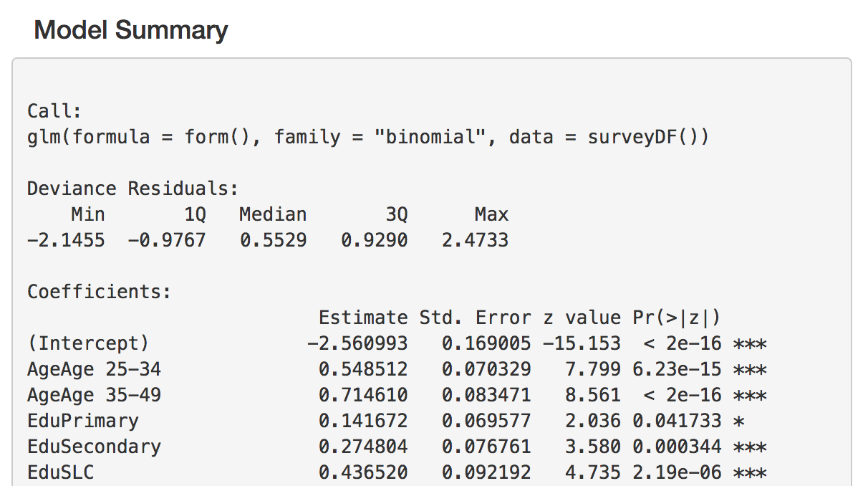Click the Model Summary heading

click(x=131, y=30)
